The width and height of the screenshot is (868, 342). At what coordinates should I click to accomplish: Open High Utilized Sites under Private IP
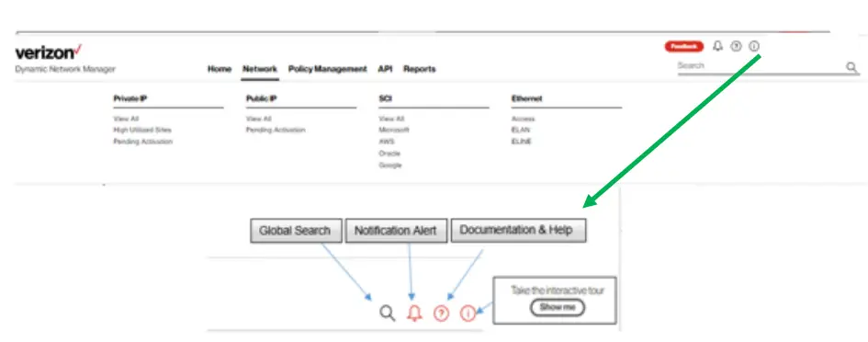click(142, 131)
